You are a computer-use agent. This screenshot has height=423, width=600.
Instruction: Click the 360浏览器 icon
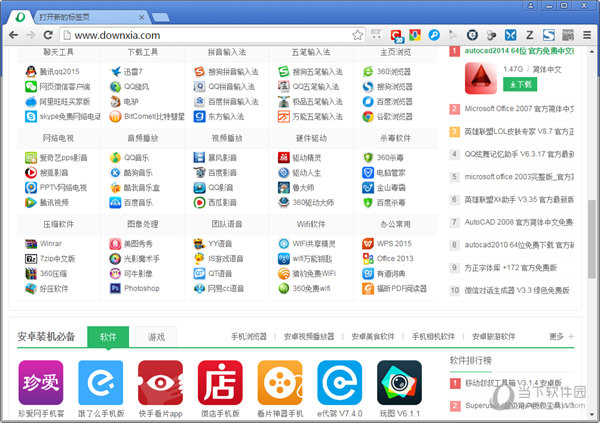pyautogui.click(x=368, y=72)
